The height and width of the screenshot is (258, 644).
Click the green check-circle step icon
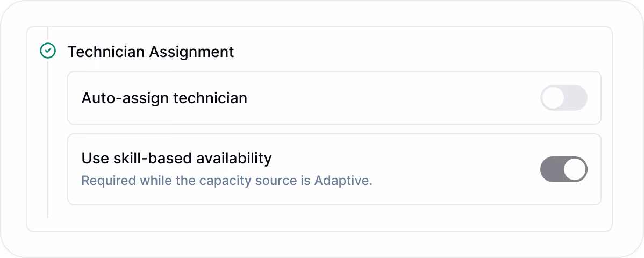point(48,51)
